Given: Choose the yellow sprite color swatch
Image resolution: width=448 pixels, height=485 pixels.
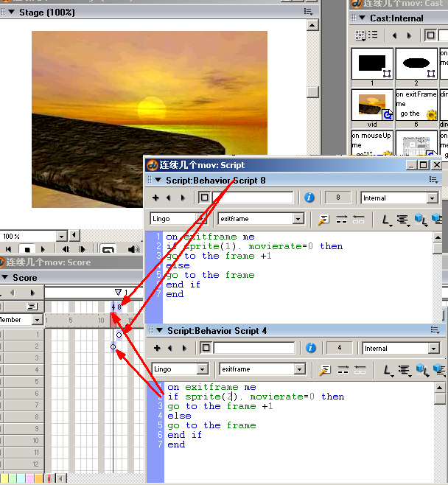Looking at the screenshot, I should 4,479.
